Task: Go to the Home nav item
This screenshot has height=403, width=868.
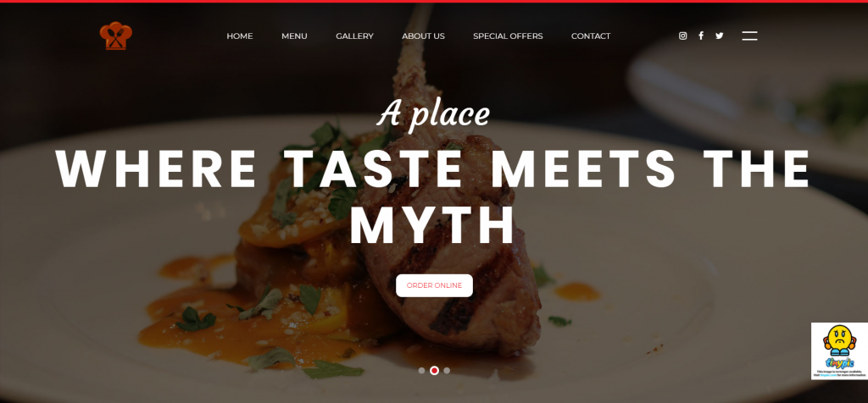Action: (240, 36)
